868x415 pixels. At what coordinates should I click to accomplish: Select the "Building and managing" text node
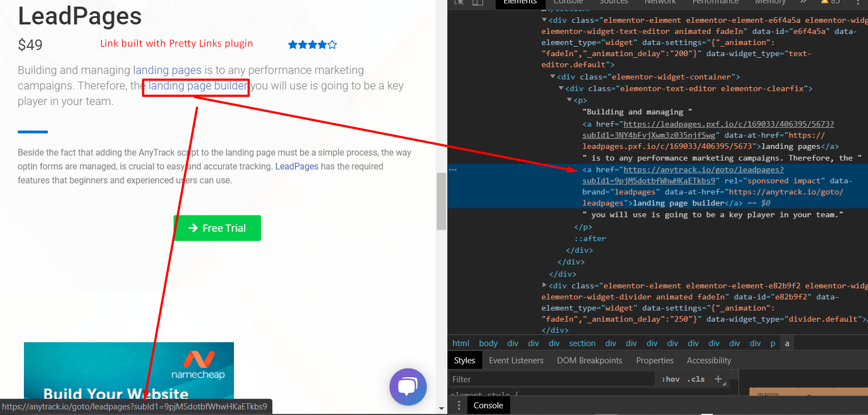click(x=637, y=112)
